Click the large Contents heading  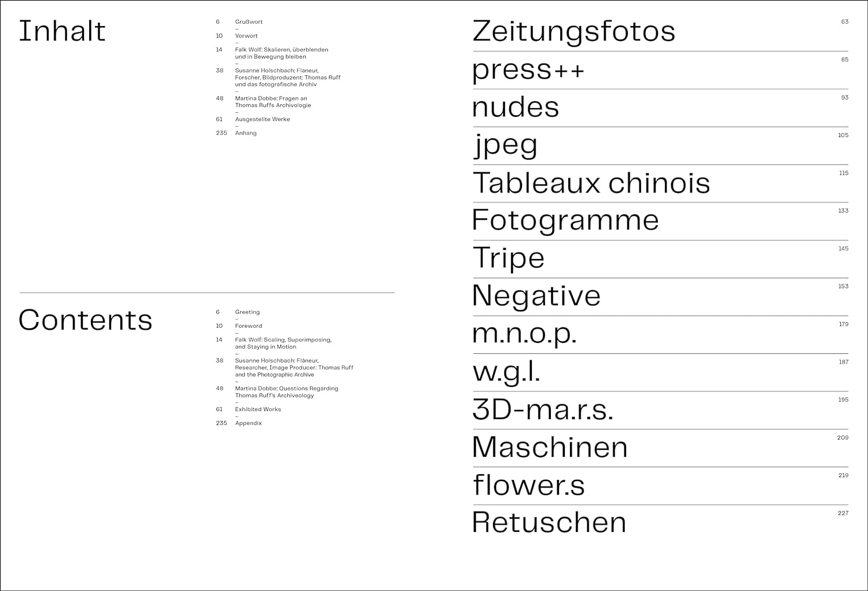(85, 320)
